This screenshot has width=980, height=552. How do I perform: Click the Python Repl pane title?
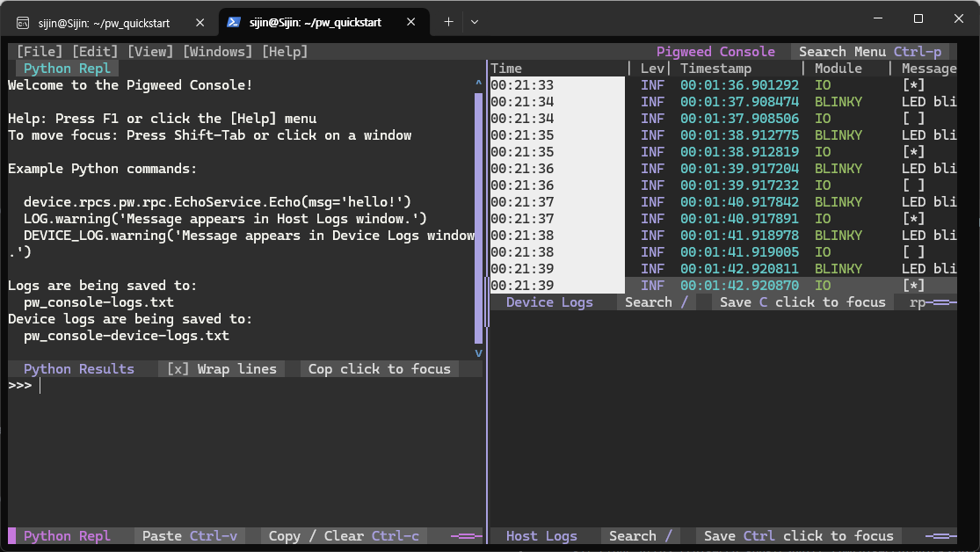click(67, 69)
